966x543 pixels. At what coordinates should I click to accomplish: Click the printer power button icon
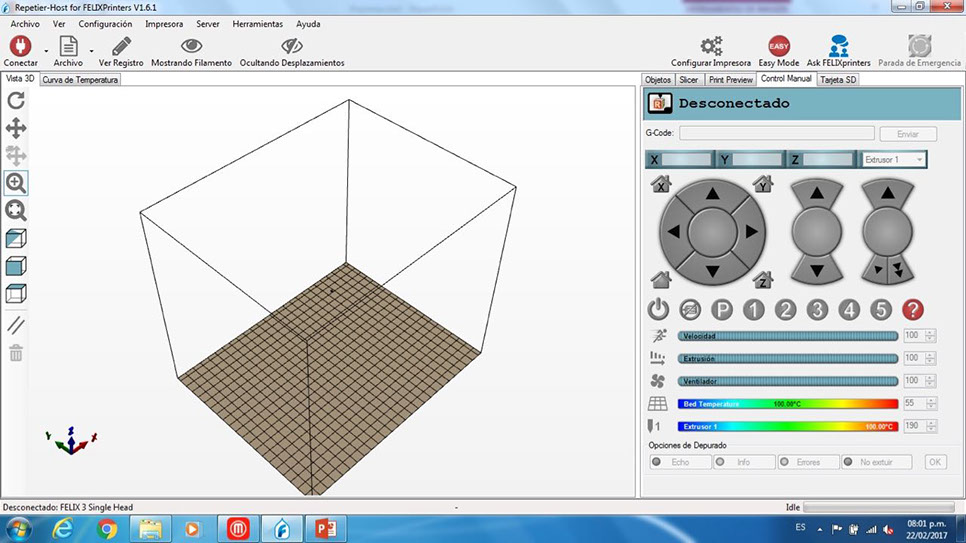coord(659,310)
